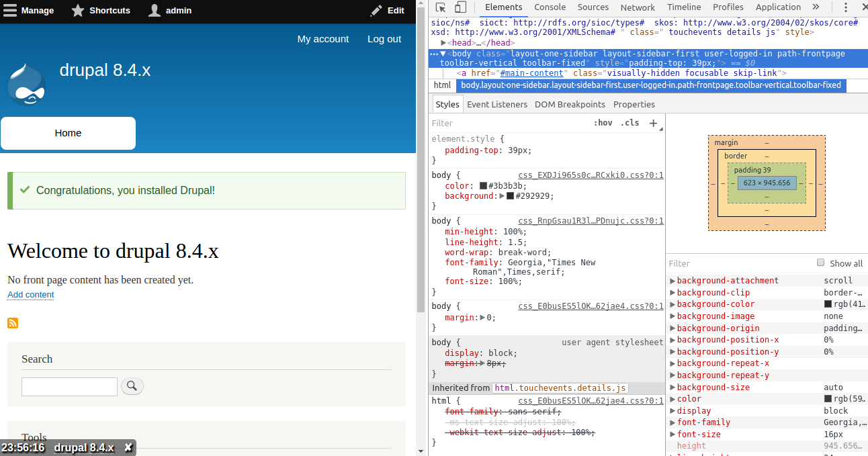Go to the Home menu tab
868x456 pixels.
[x=68, y=133]
